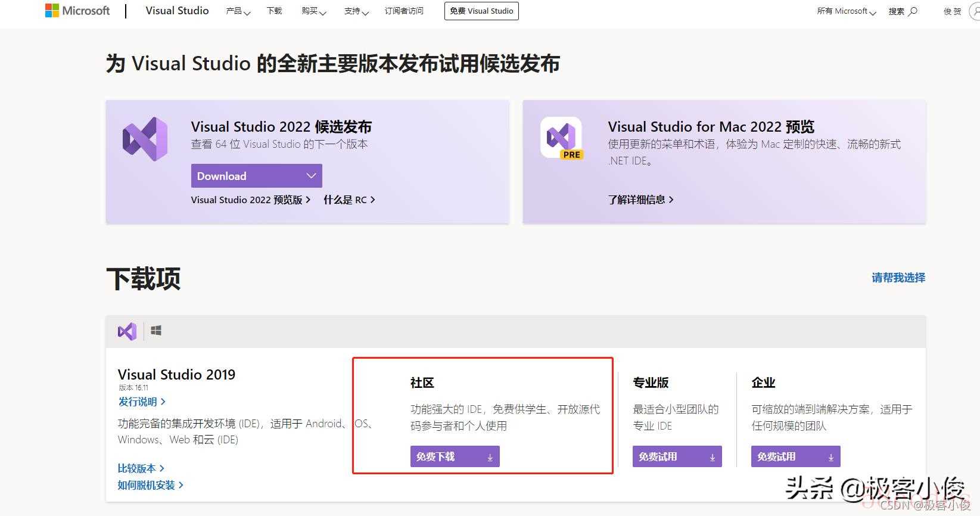
Task: Click download arrow on 社区 button
Action: click(490, 457)
